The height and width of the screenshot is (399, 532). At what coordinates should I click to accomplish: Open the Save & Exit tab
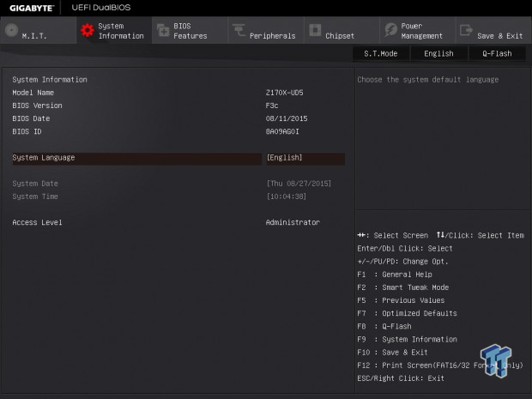(x=494, y=31)
